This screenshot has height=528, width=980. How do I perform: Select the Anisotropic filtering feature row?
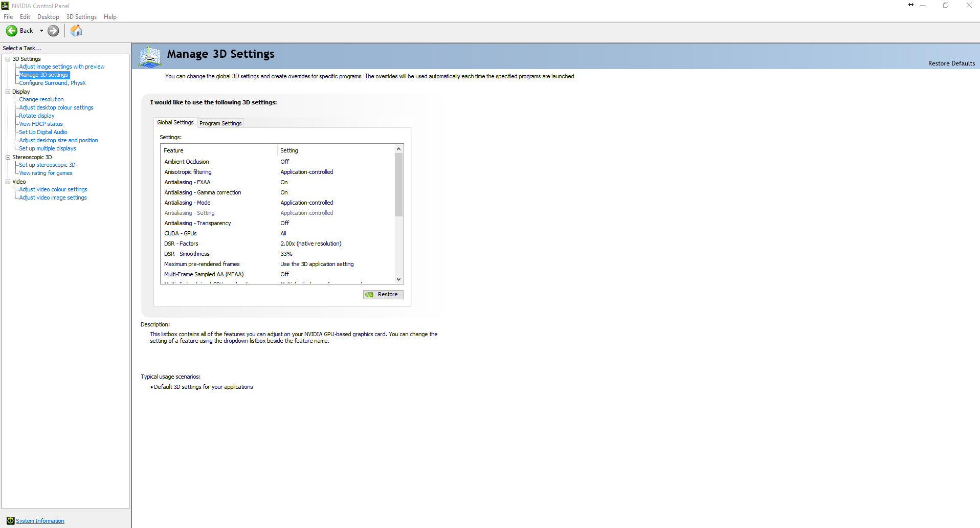coord(278,172)
